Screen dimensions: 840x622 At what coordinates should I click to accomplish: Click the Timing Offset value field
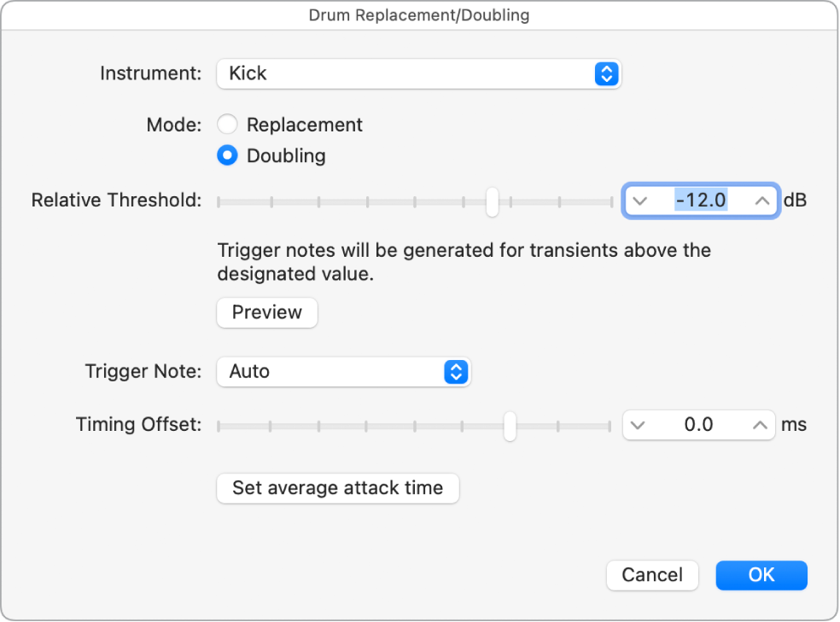coord(698,425)
